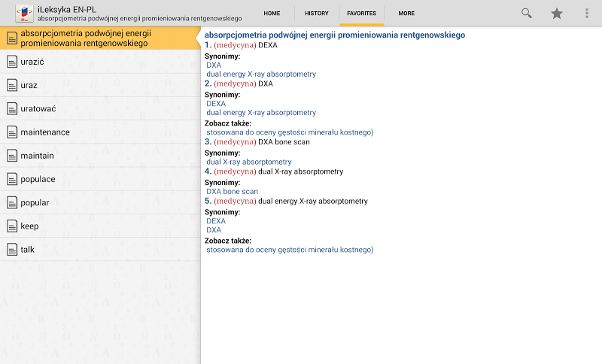Open the HISTORY tab
602x364 pixels.
pyautogui.click(x=316, y=14)
